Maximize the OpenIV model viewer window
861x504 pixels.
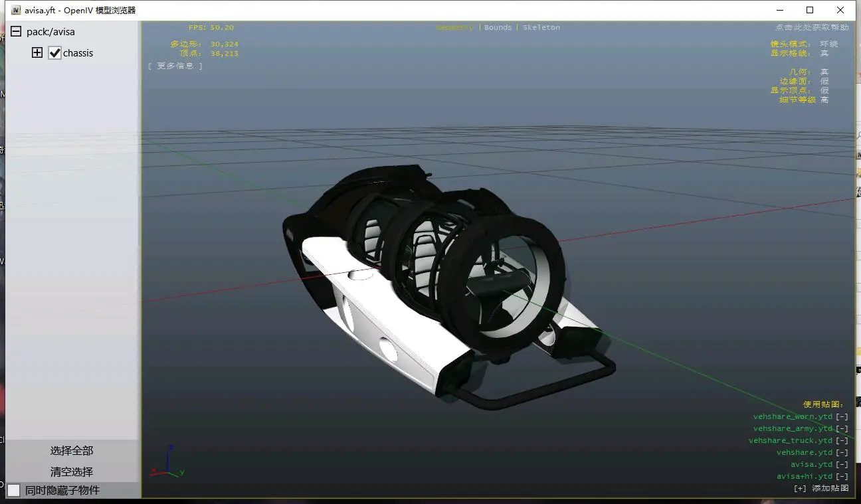[810, 10]
